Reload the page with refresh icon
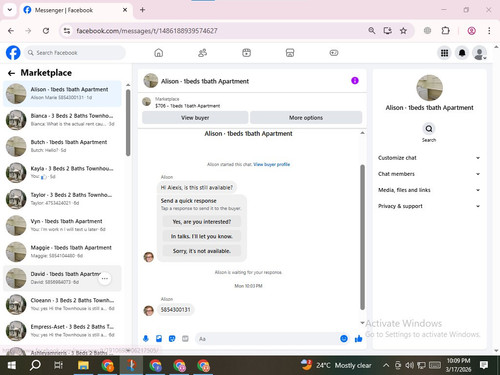The image size is (500, 375). (46, 31)
